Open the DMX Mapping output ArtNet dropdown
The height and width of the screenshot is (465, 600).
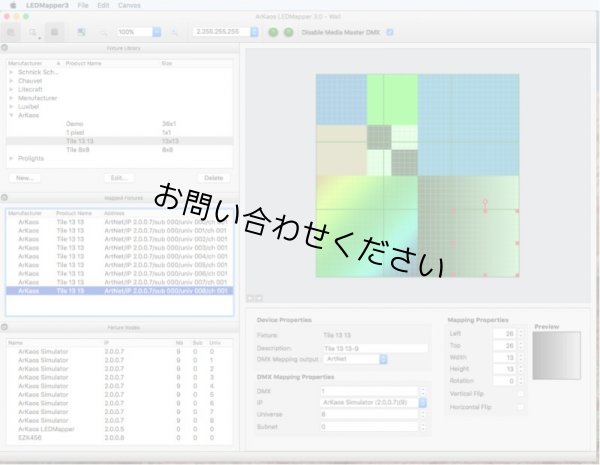click(384, 359)
